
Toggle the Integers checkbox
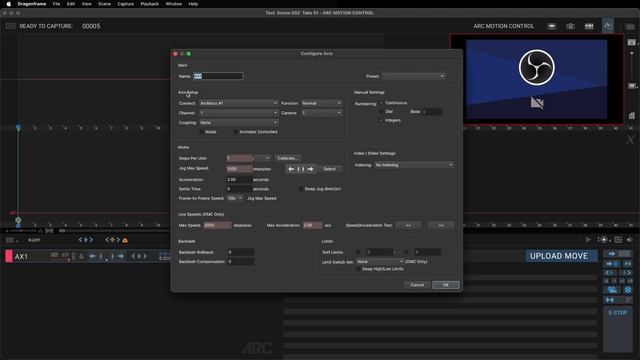(382, 120)
